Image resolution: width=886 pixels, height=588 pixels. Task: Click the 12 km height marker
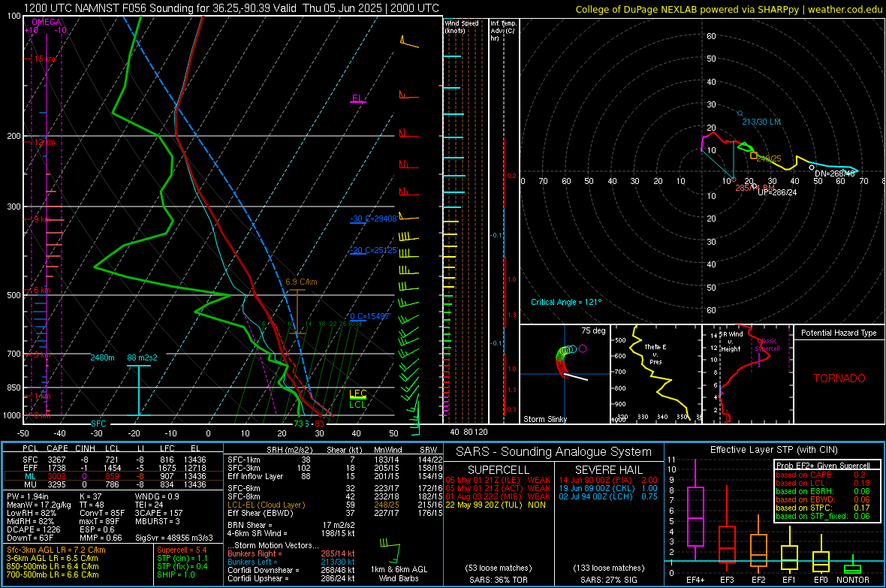pyautogui.click(x=44, y=142)
